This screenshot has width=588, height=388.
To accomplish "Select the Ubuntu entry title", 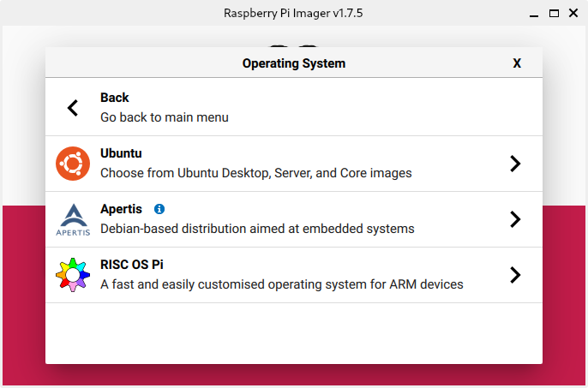I will pos(121,153).
